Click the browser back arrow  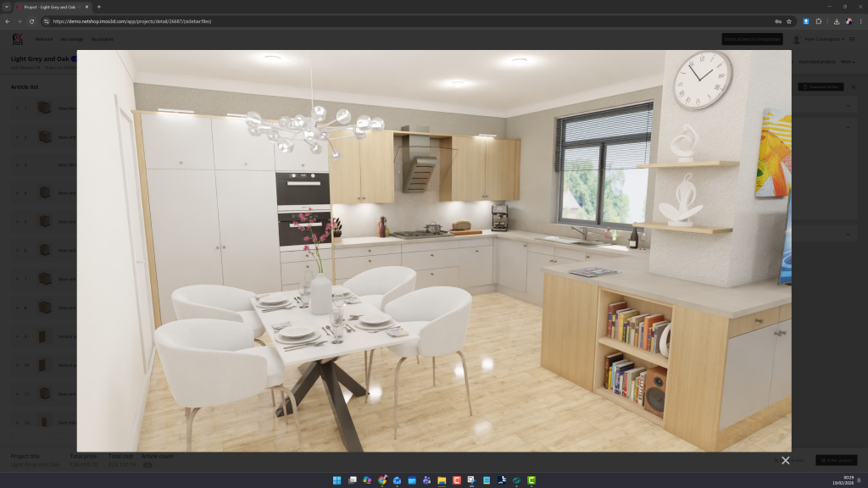tap(8, 21)
